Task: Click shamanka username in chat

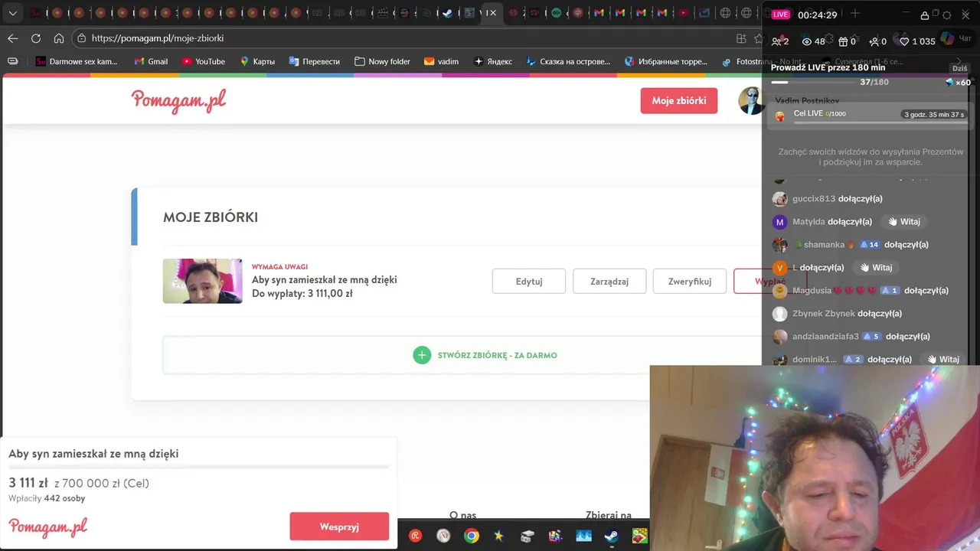Action: click(824, 245)
